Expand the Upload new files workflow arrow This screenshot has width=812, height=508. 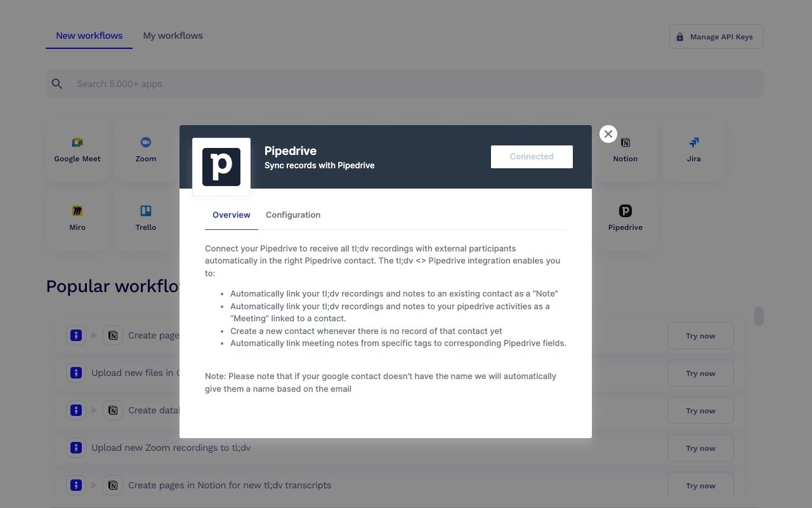pyautogui.click(x=94, y=373)
